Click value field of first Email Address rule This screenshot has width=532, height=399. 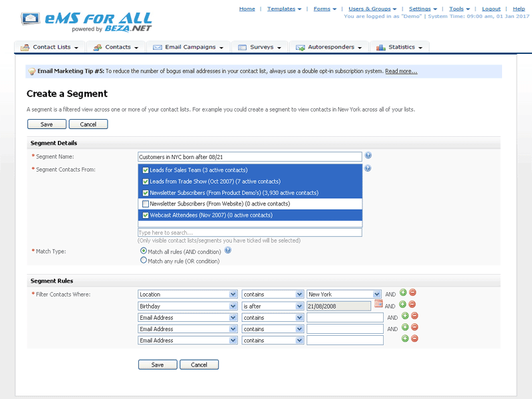pyautogui.click(x=345, y=318)
